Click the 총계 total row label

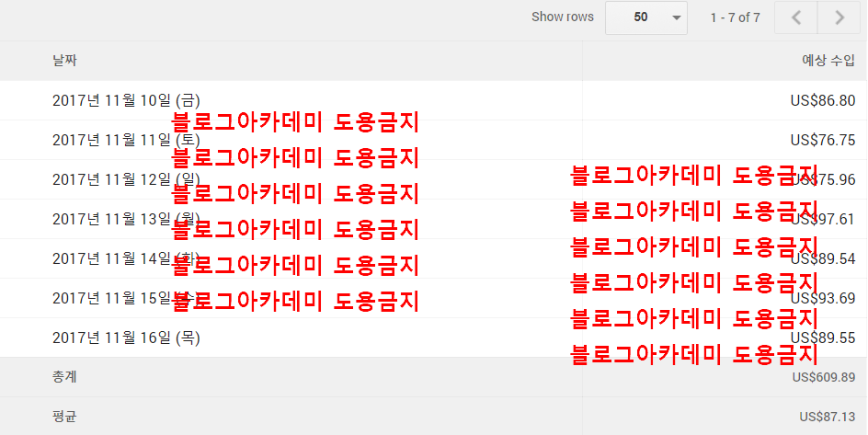[x=64, y=377]
